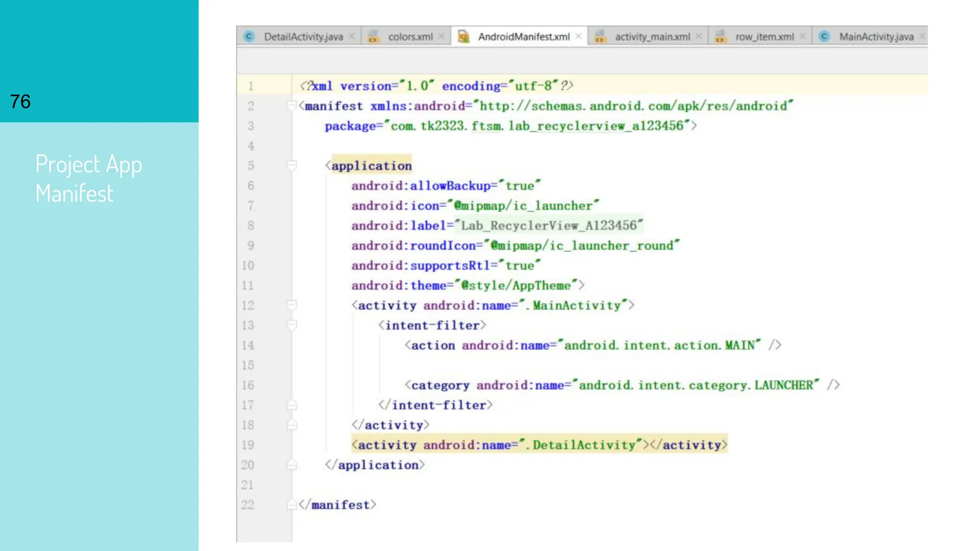Fold at closing activity marker line 18
Image resolution: width=980 pixels, height=551 pixels.
tap(291, 425)
